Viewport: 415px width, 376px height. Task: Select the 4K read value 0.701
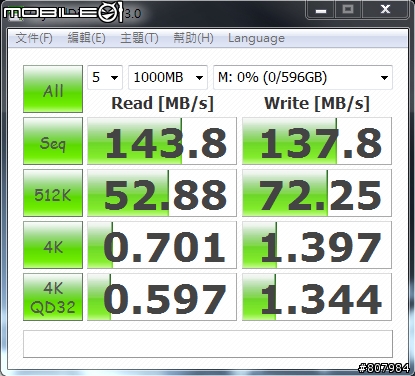(162, 245)
